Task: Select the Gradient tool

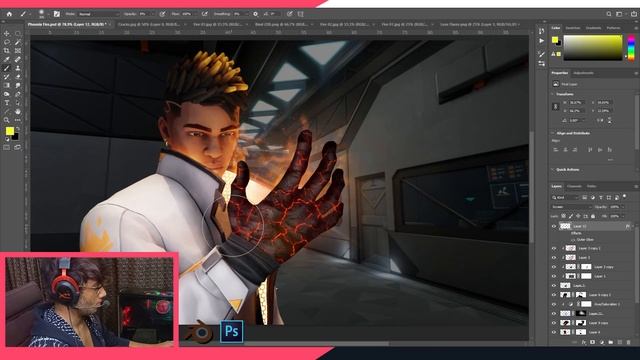Action: coord(7,85)
